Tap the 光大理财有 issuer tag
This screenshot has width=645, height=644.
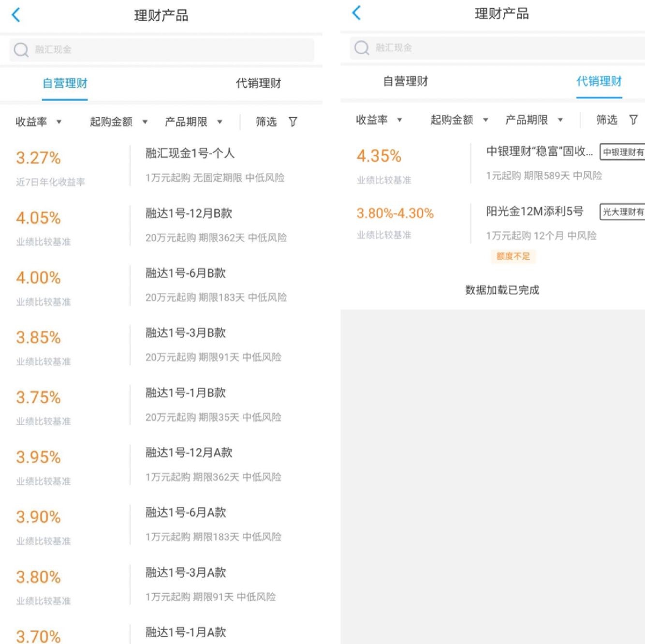coord(622,212)
